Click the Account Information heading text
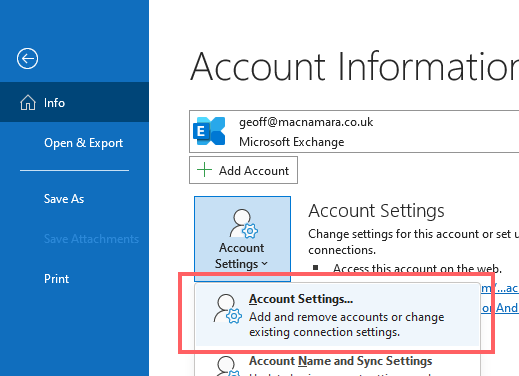This screenshot has width=519, height=376. pos(354,67)
